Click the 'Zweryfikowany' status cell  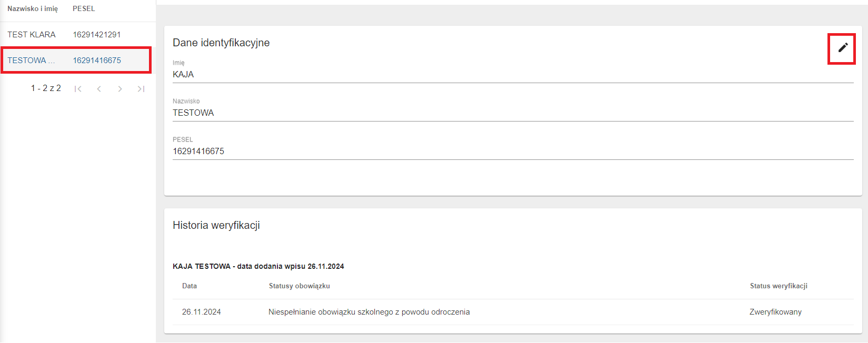click(775, 312)
